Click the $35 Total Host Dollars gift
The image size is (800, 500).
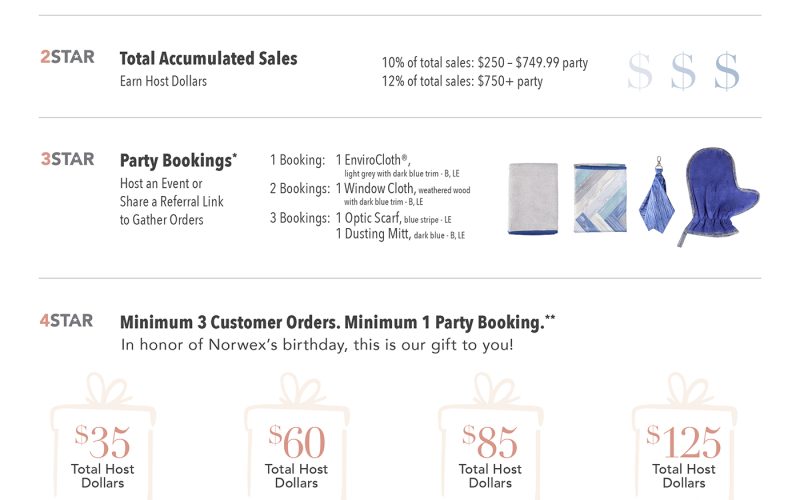[x=103, y=441]
